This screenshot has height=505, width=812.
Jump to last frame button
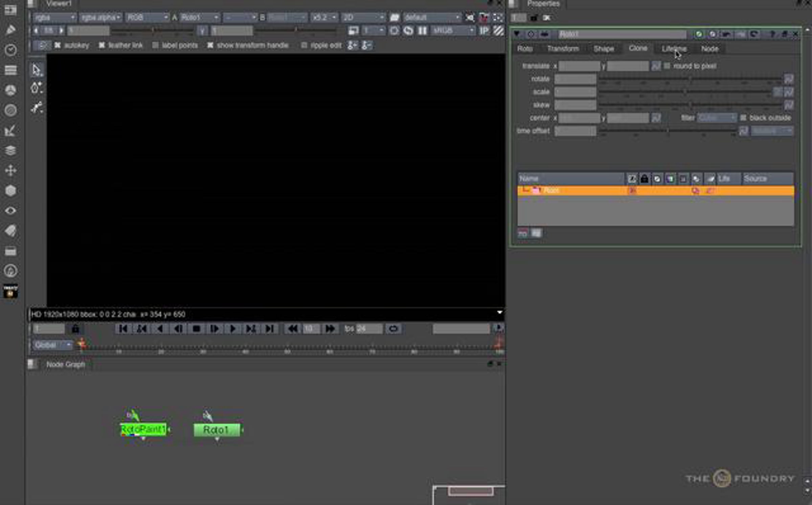click(x=269, y=328)
